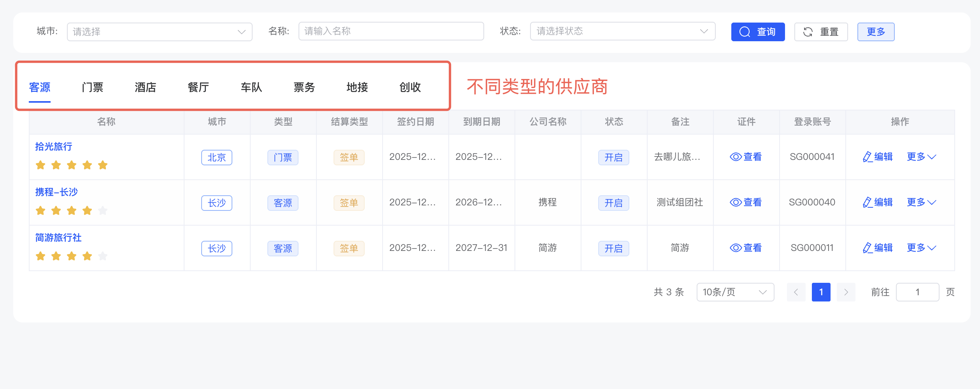View certificate for 携程-长沙 via eye icon
Image resolution: width=980 pixels, height=389 pixels.
(735, 203)
